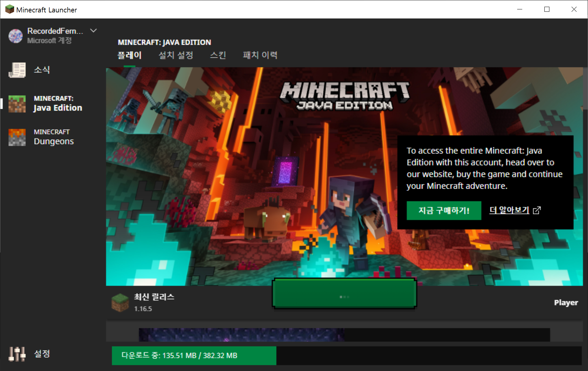The image size is (588, 371).
Task: Open the 소식 news icon in sidebar
Action: click(x=17, y=70)
